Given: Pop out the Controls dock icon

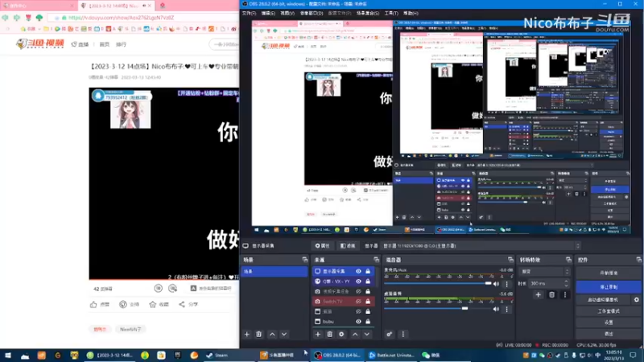Looking at the screenshot, I should click(x=638, y=260).
